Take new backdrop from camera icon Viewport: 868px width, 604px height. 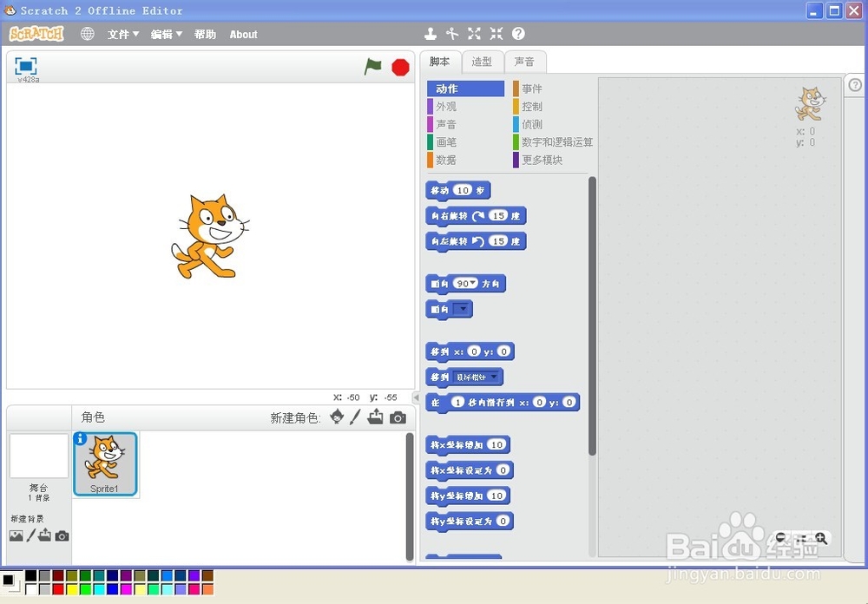click(62, 536)
